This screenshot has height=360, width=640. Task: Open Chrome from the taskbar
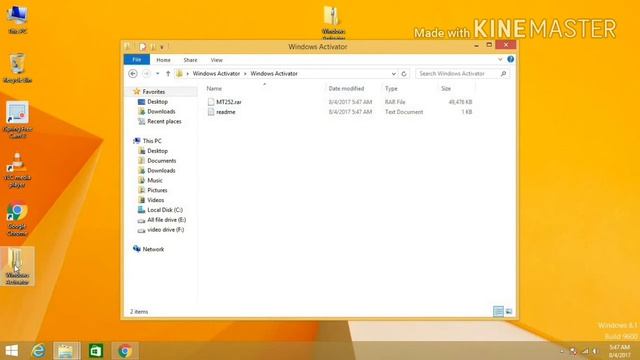point(125,351)
